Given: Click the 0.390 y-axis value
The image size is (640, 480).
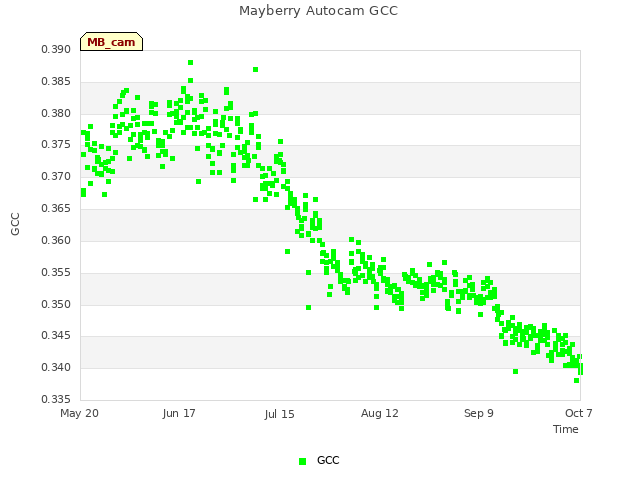Looking at the screenshot, I should [56, 49].
